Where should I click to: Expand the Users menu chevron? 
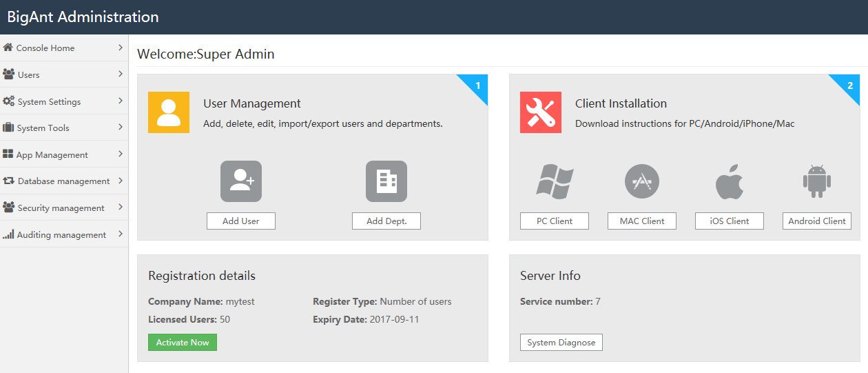pos(121,74)
